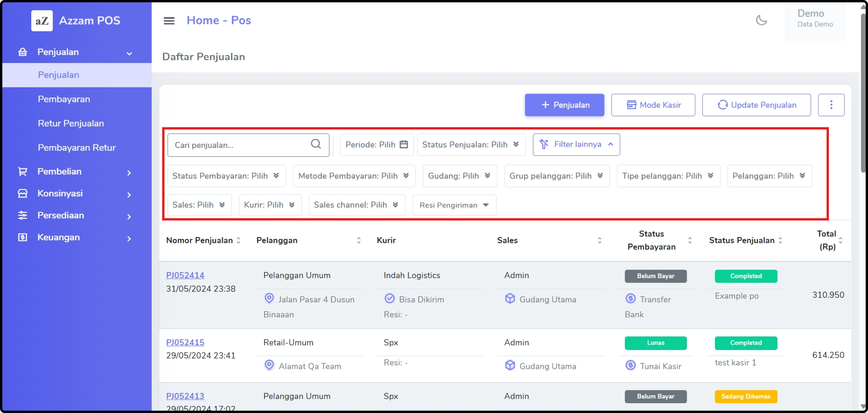Screen dimensions: 868x413
Task: Open the Periode calendar icon
Action: point(403,144)
